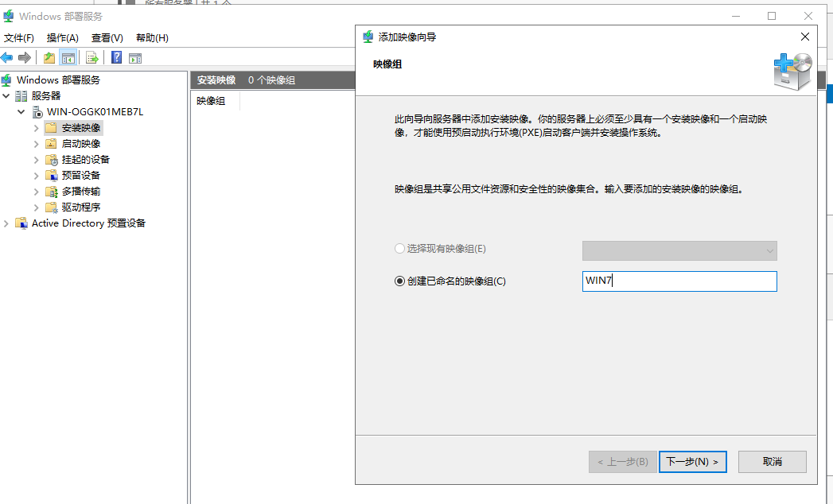Select the 安装映像 tree item label
Viewport: 833px width, 504px height.
point(81,128)
